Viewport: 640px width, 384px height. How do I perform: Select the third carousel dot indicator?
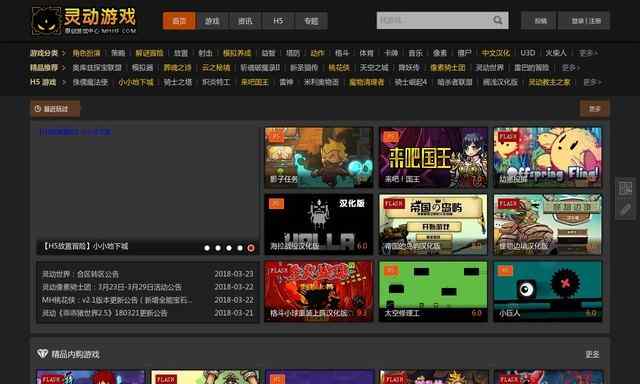229,248
